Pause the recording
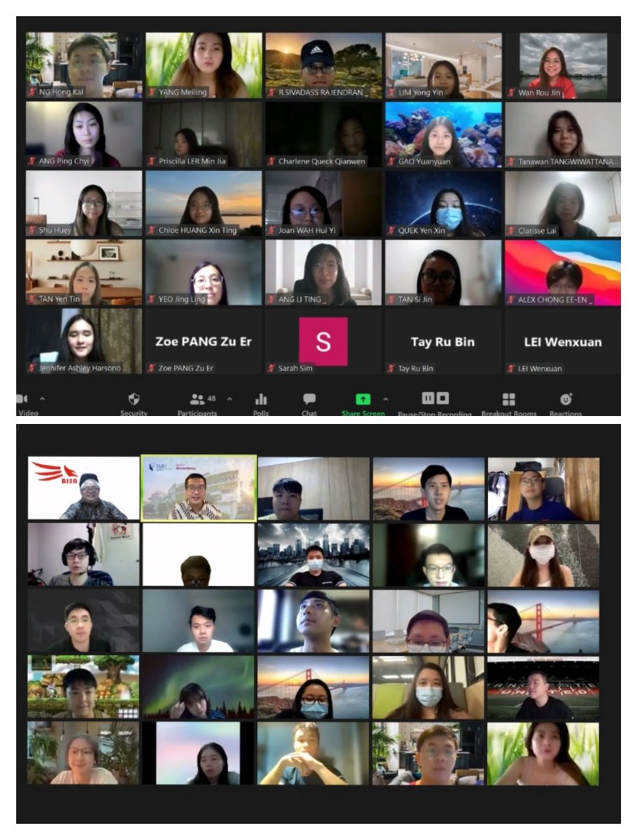Image resolution: width=637 pixels, height=840 pixels. [x=428, y=399]
